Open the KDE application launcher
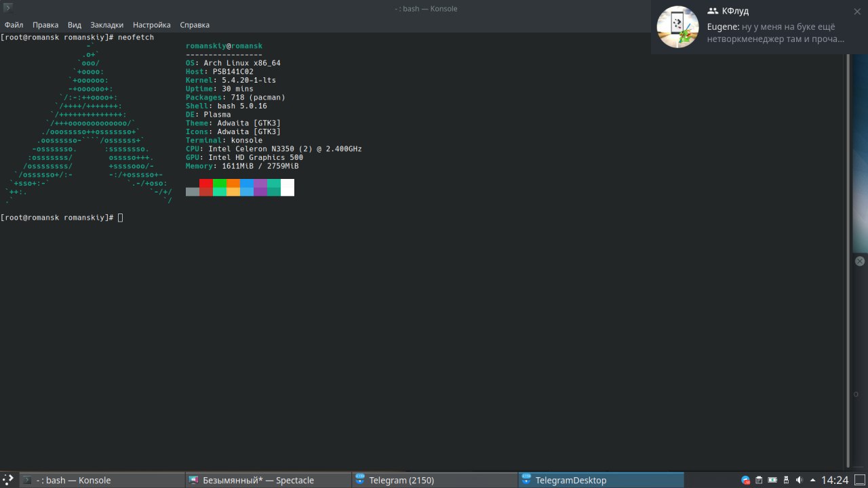This screenshot has width=868, height=488. pyautogui.click(x=8, y=479)
